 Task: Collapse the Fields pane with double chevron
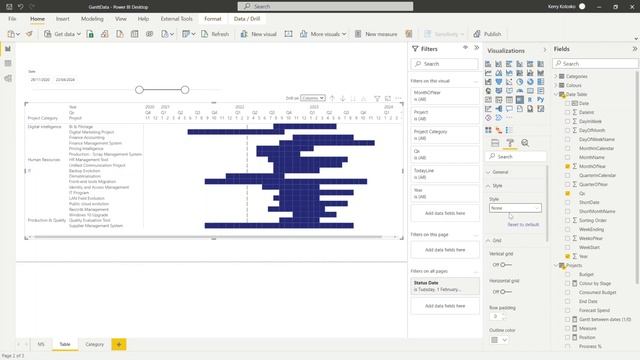[635, 49]
